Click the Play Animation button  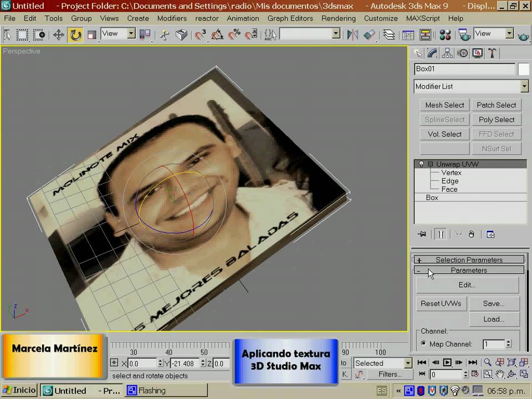point(447,362)
